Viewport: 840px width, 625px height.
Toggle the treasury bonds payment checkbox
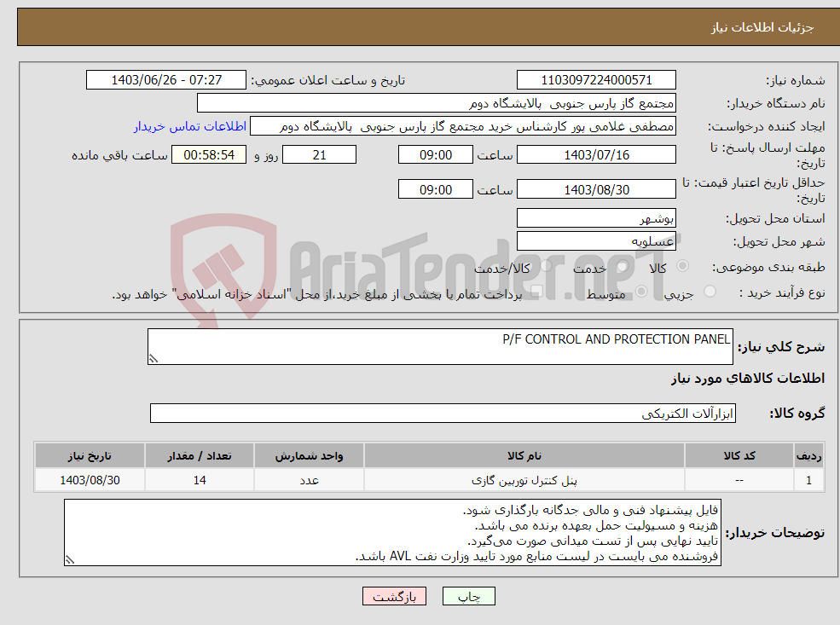(536, 292)
